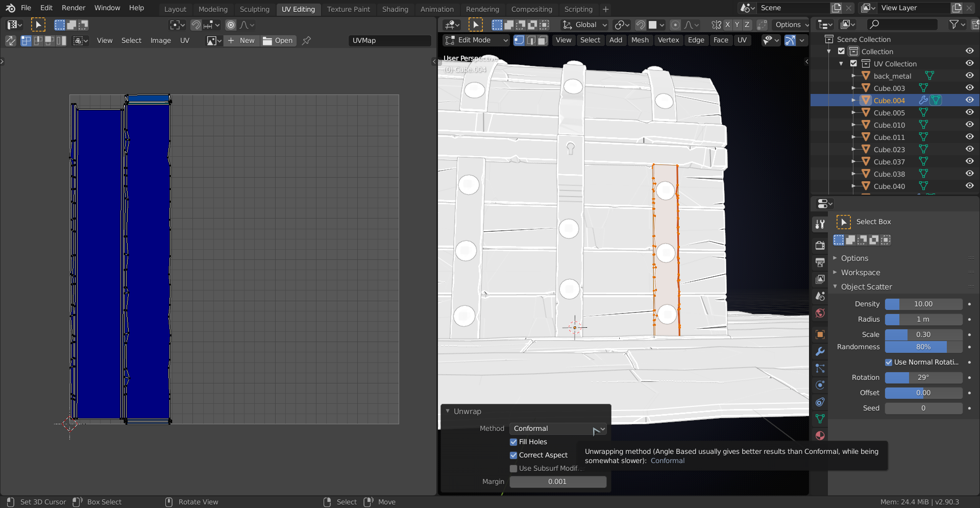Viewport: 980px width, 508px height.
Task: Uncheck the Fill Holes checkbox
Action: click(513, 442)
